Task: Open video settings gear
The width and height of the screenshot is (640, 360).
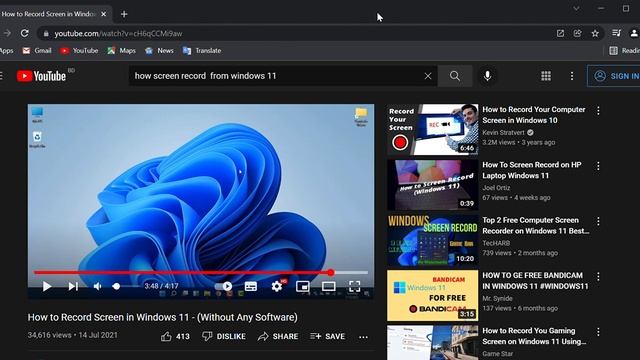Action: click(277, 287)
